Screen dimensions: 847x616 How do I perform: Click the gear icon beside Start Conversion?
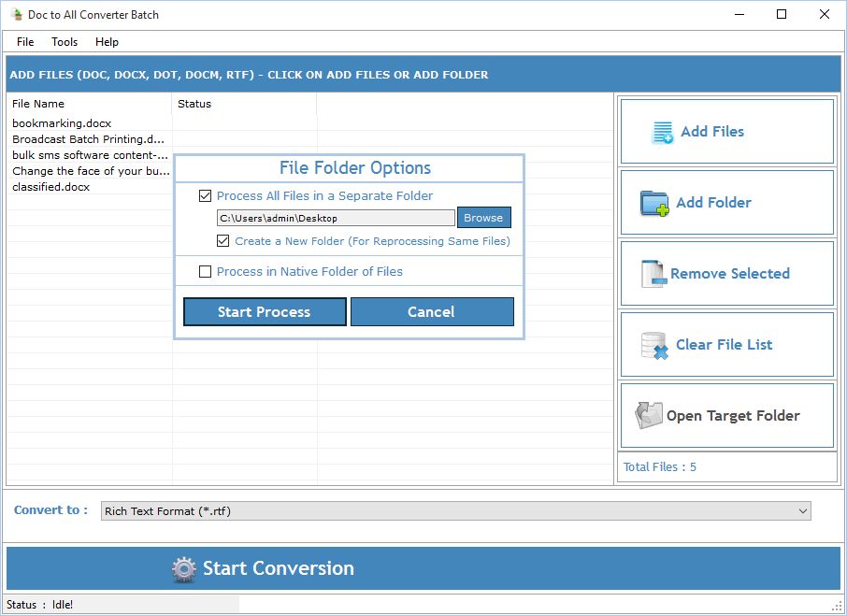pos(183,569)
